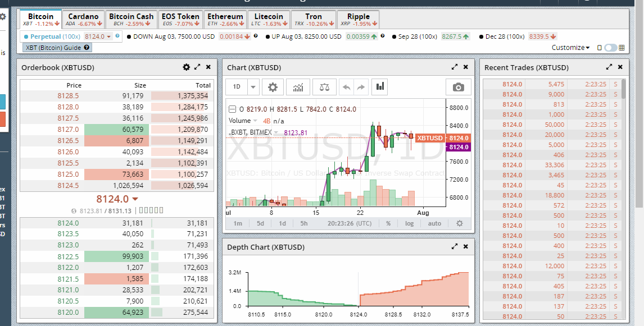Click the 50,000 trade in Recent Trades

click(555, 125)
